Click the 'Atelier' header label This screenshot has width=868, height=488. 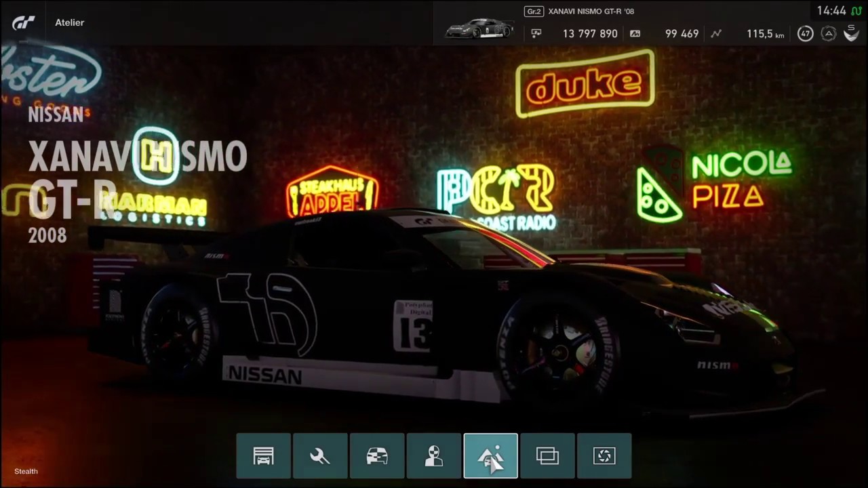70,22
